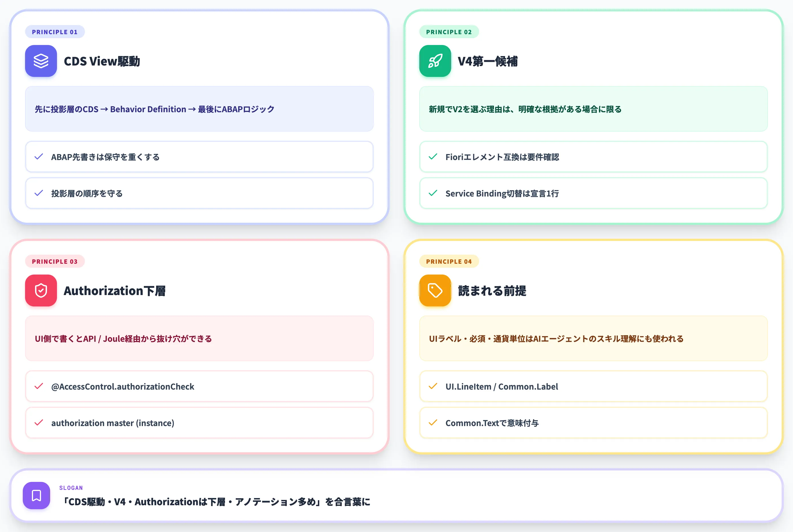Click the list item text @AccessControl.authorizationCheck
793x532 pixels.
coord(123,386)
